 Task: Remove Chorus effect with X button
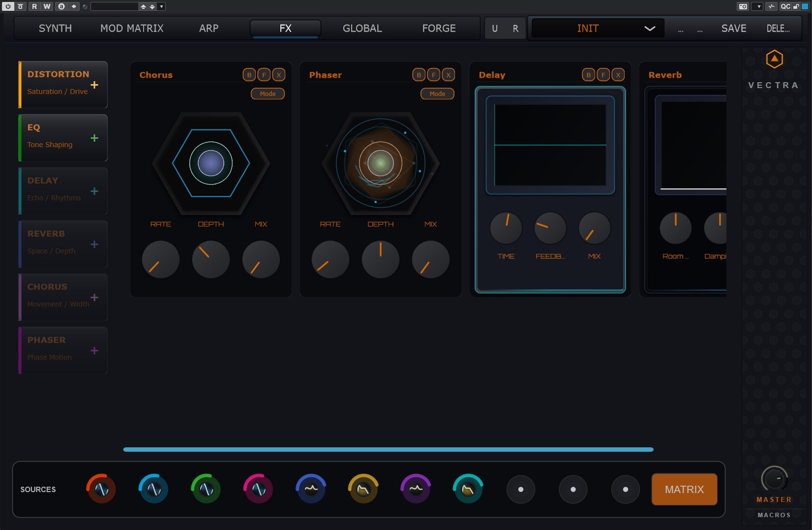tap(279, 75)
